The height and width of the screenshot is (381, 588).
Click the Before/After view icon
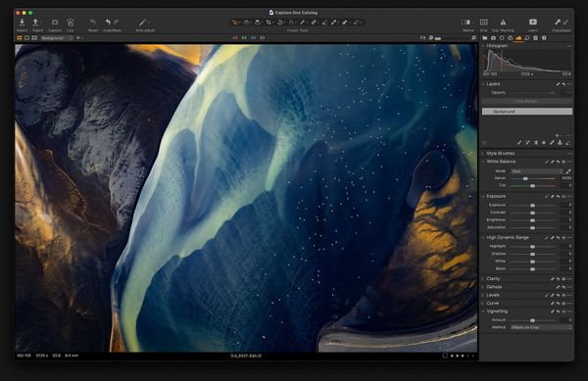coord(466,23)
